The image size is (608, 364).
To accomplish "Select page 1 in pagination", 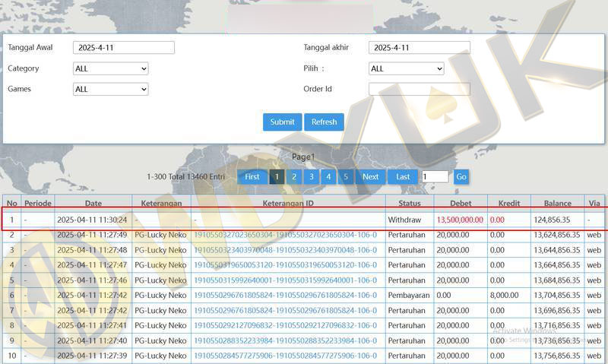I will click(277, 177).
